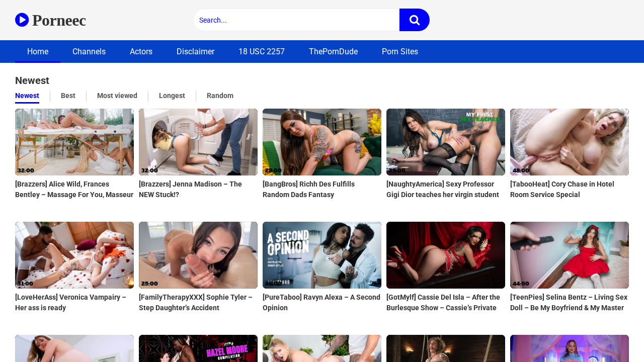
Task: Click the thumbnail above the GotMylf title
Action: pos(446,255)
